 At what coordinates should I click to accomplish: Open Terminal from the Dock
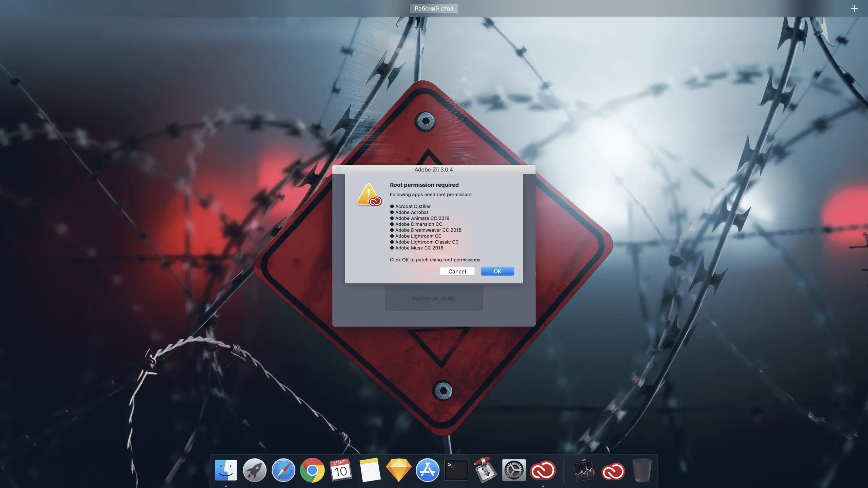pyautogui.click(x=456, y=470)
